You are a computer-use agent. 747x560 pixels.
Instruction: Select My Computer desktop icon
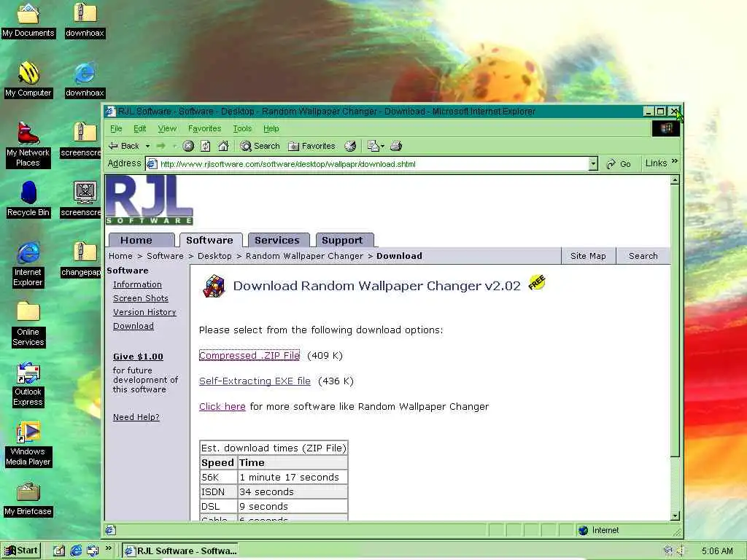point(28,80)
